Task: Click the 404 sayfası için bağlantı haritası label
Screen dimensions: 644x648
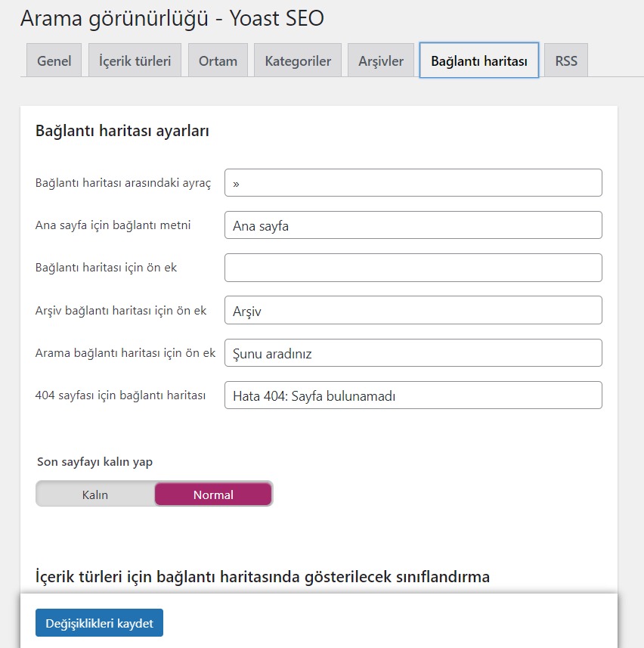Action: [x=120, y=395]
